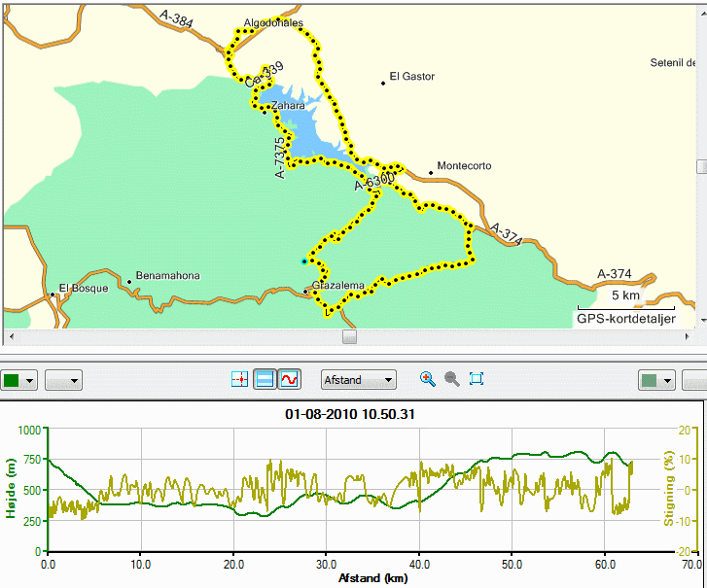707x588 pixels.
Task: Toggle the horizontal bands display icon
Action: tap(265, 379)
